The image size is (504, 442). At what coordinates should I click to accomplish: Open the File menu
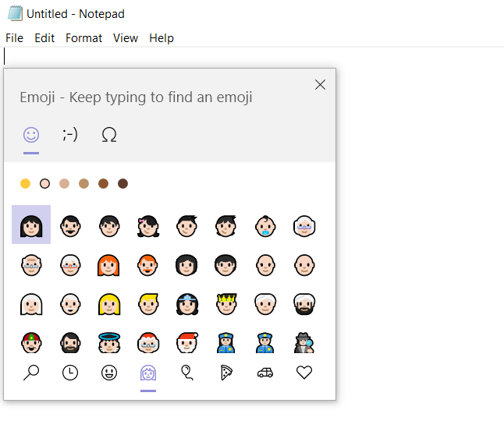(x=15, y=38)
